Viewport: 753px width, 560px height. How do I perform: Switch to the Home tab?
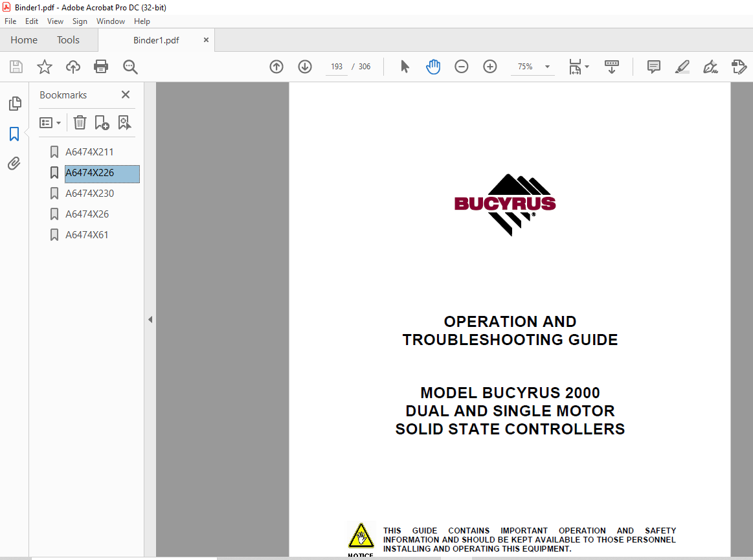[24, 40]
